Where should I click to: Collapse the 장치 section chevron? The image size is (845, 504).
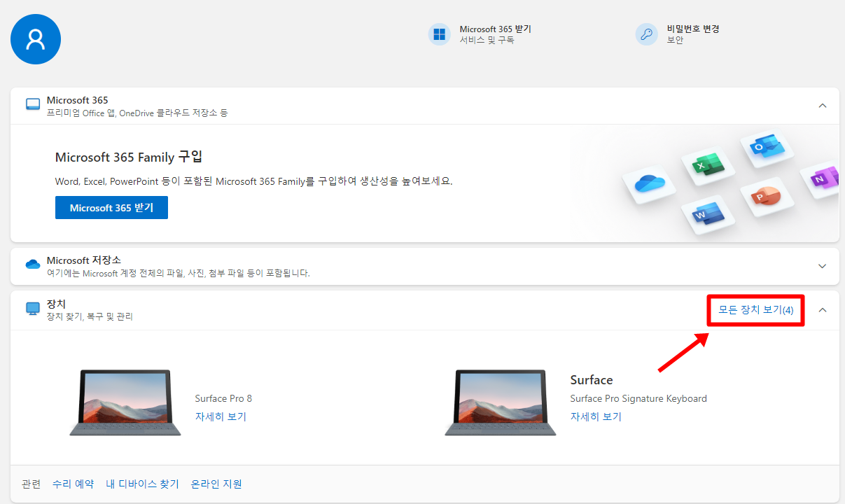click(x=823, y=310)
